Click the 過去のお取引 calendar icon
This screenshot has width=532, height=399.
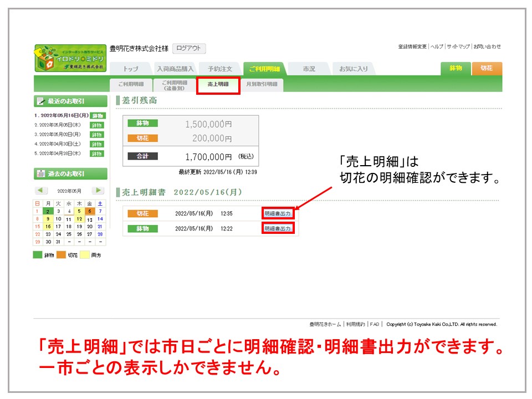[40, 173]
